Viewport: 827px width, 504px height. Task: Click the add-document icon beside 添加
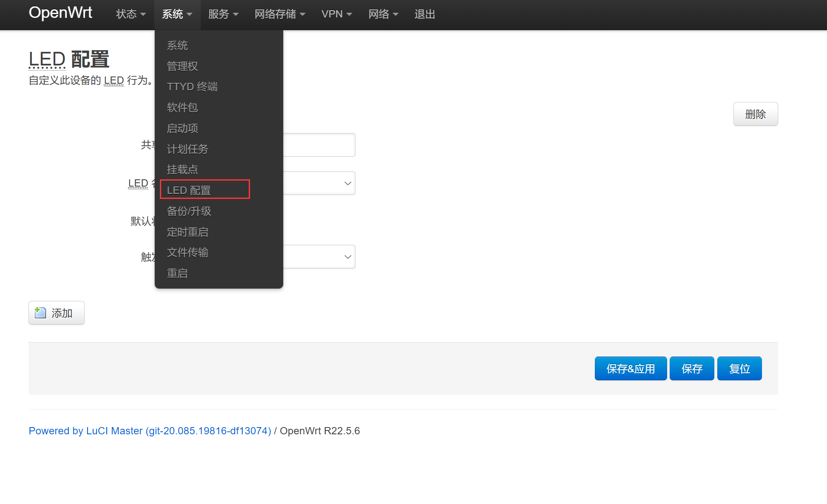[40, 313]
